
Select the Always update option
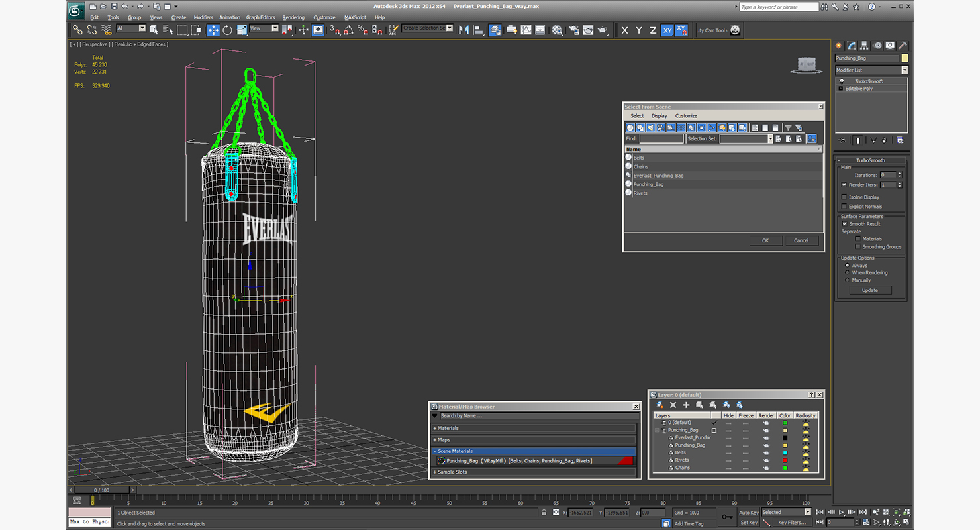(847, 265)
